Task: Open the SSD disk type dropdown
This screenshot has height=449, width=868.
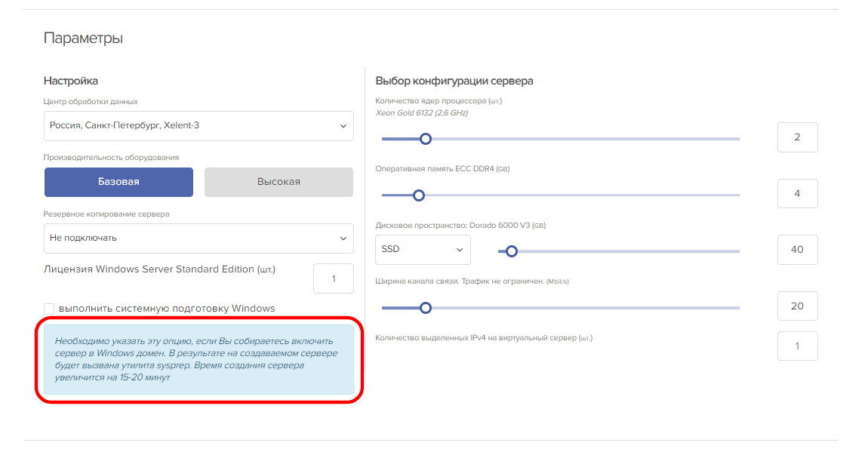Action: 422,250
